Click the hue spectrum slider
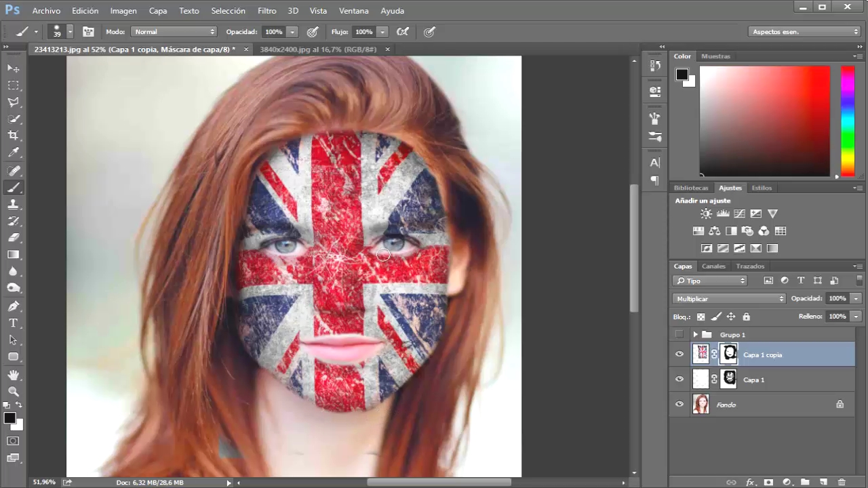 tap(848, 121)
